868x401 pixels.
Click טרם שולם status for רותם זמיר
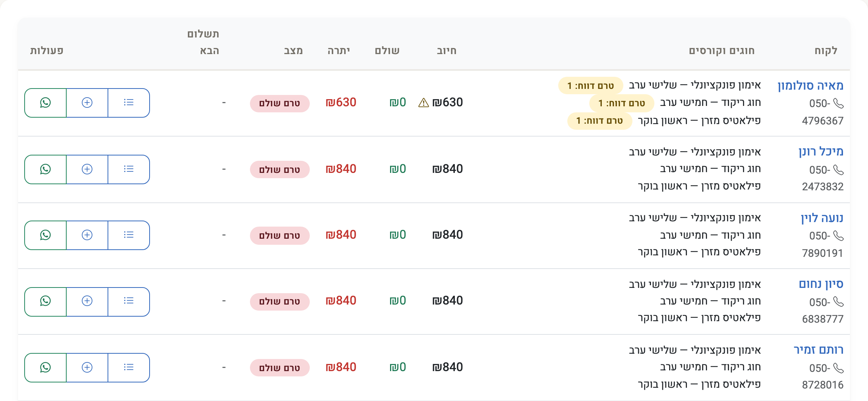pos(280,368)
